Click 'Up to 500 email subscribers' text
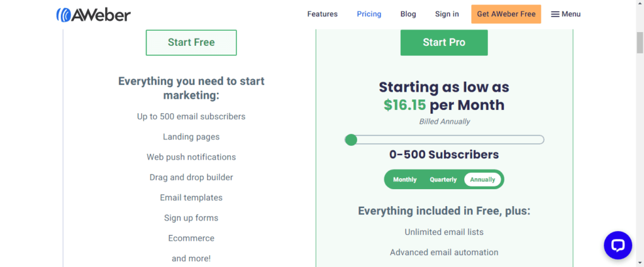The width and height of the screenshot is (644, 267). 191,116
